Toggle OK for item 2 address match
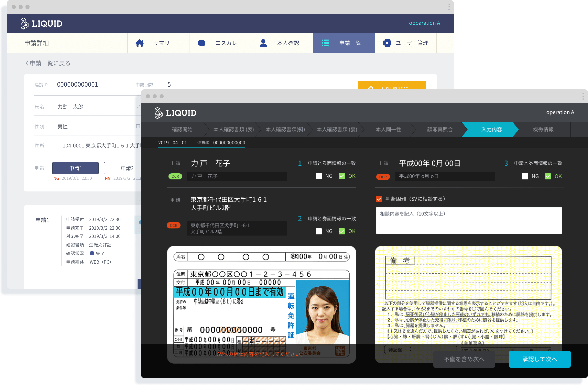The height and width of the screenshot is (385, 588). pyautogui.click(x=342, y=231)
